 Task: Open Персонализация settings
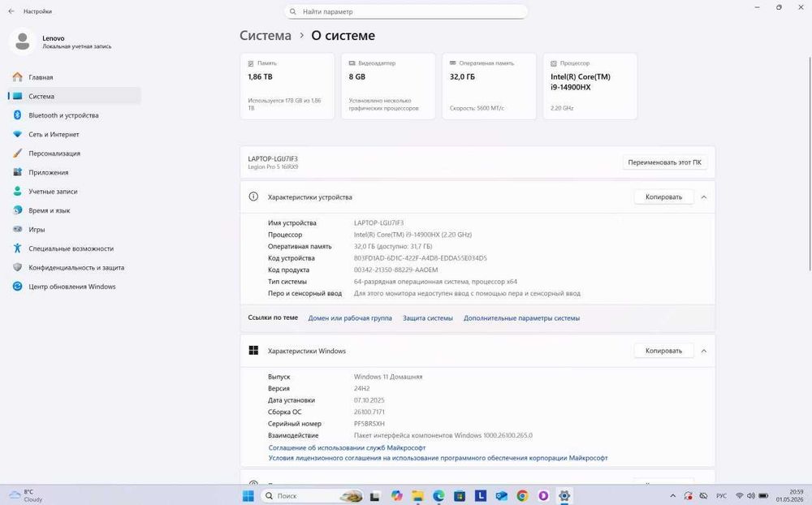(74, 153)
